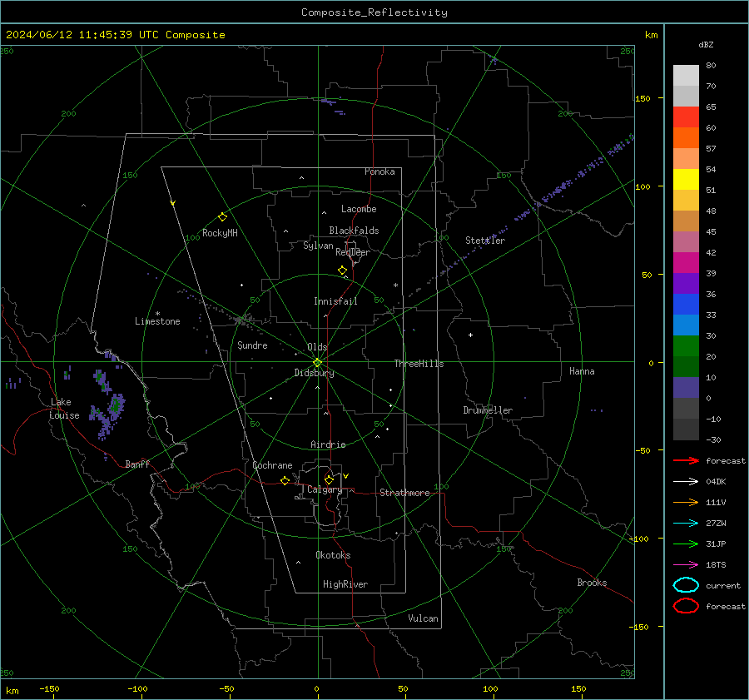Click the ThreeHills label
The height and width of the screenshot is (700, 749).
point(419,364)
